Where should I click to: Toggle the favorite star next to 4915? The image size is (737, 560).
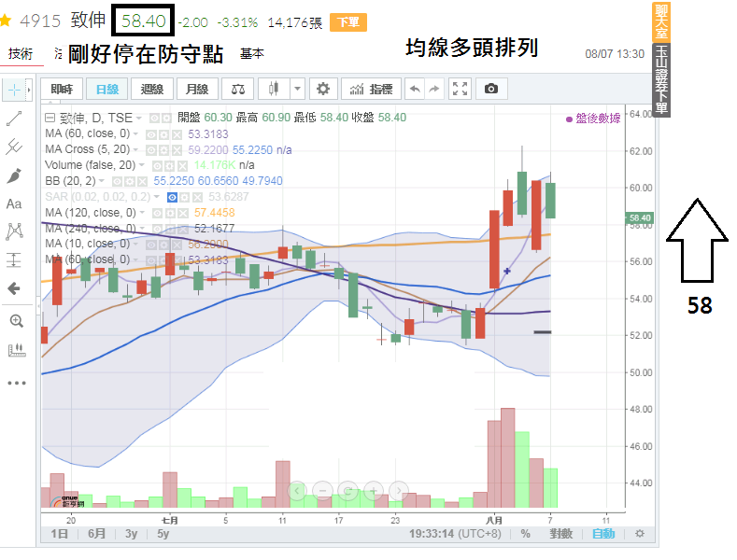(6, 21)
